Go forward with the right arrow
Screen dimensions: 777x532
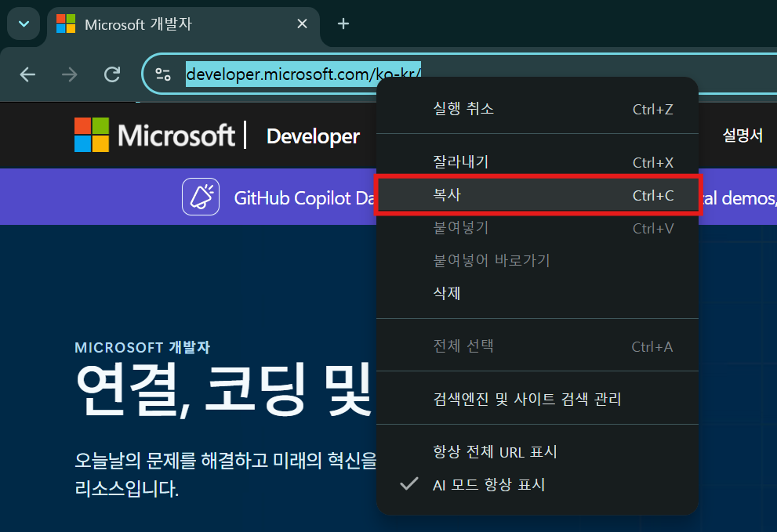pos(70,74)
